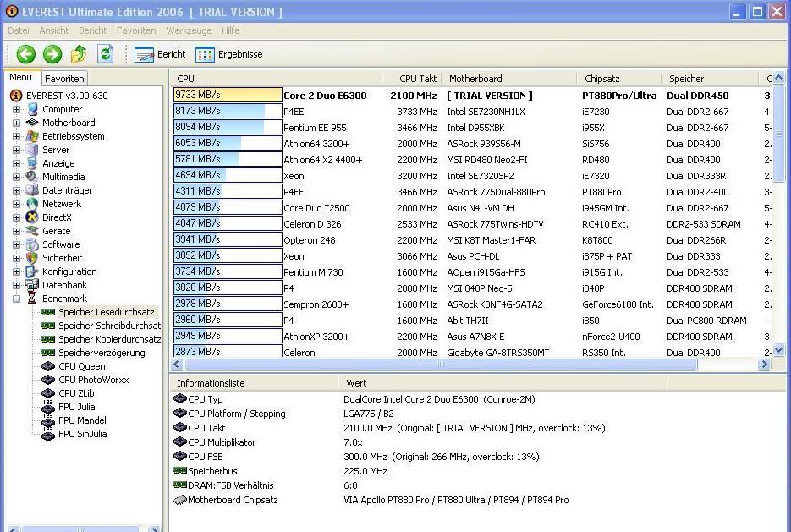Click the Multimedia speaker icon
This screenshot has height=532, width=791.
click(x=32, y=177)
